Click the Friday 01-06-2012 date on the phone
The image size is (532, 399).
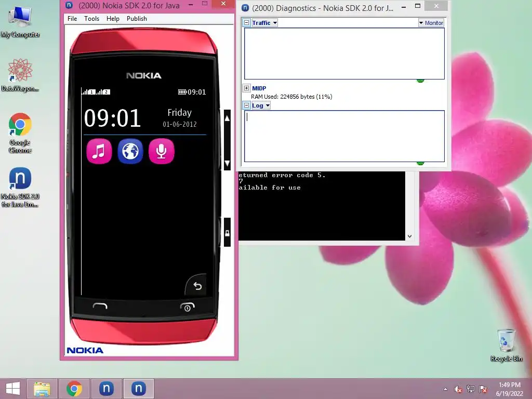(x=179, y=118)
